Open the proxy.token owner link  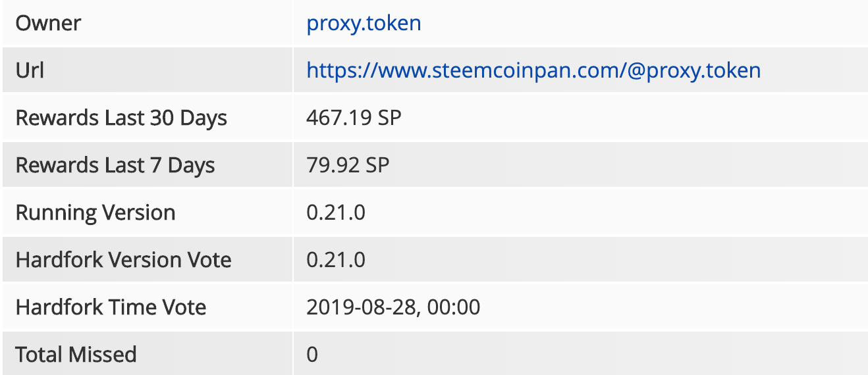click(x=364, y=24)
